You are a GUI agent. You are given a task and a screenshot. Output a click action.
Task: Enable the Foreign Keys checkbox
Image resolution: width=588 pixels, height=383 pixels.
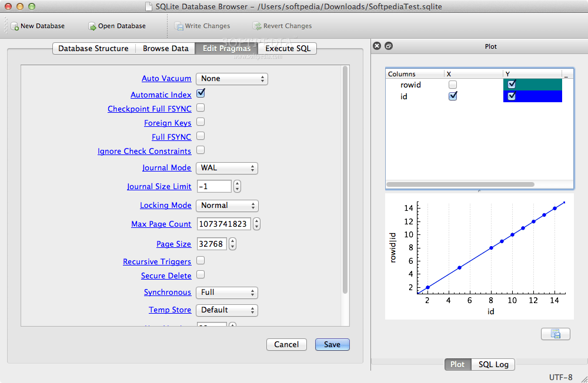[201, 122]
